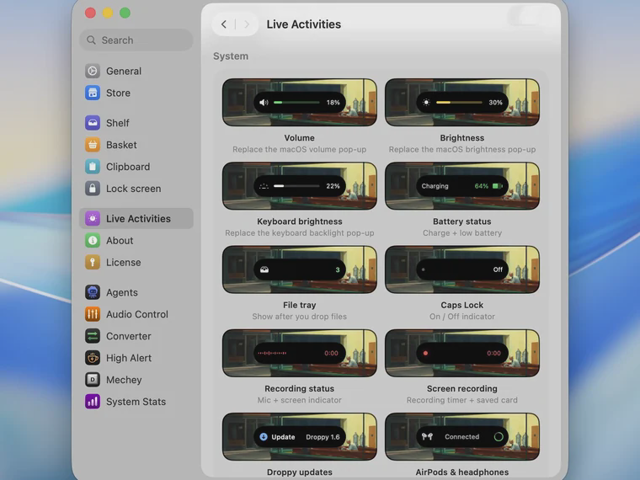This screenshot has width=640, height=480.
Task: Click the Shelf sidebar icon
Action: point(93,123)
